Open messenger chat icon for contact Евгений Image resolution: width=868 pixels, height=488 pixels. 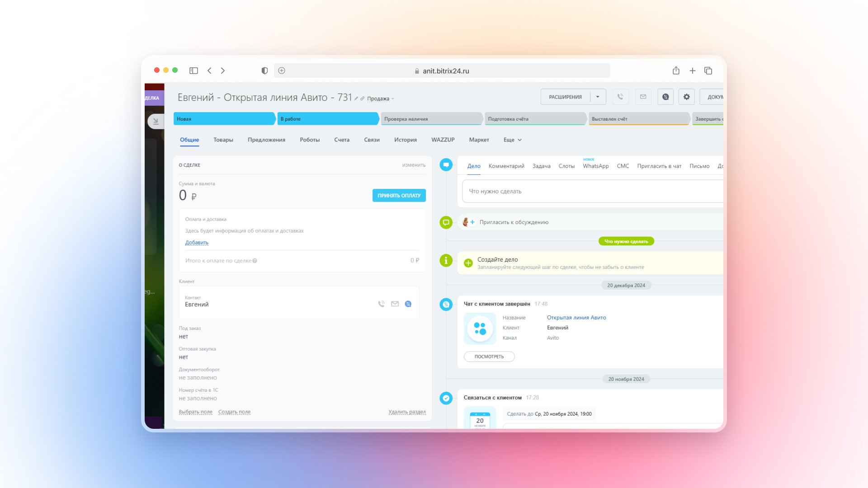click(408, 304)
